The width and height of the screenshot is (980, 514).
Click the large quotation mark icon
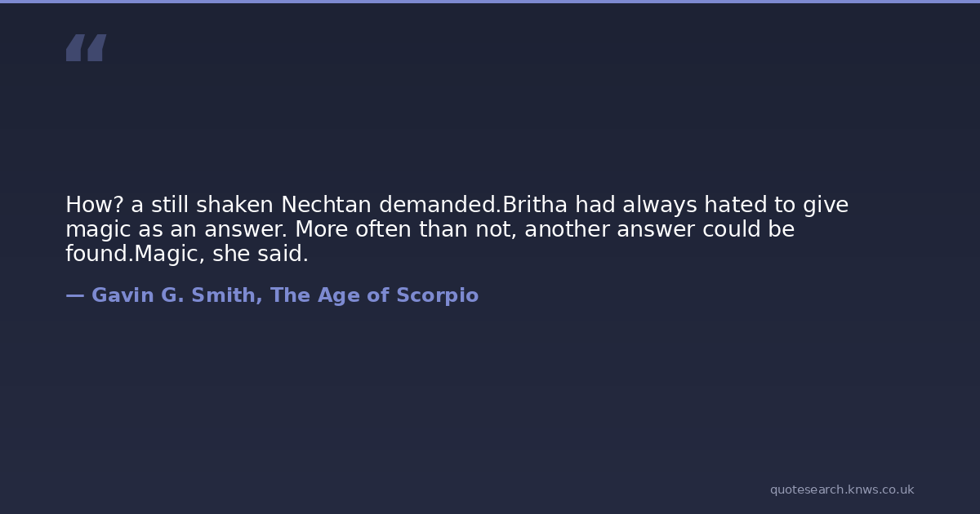[86, 48]
